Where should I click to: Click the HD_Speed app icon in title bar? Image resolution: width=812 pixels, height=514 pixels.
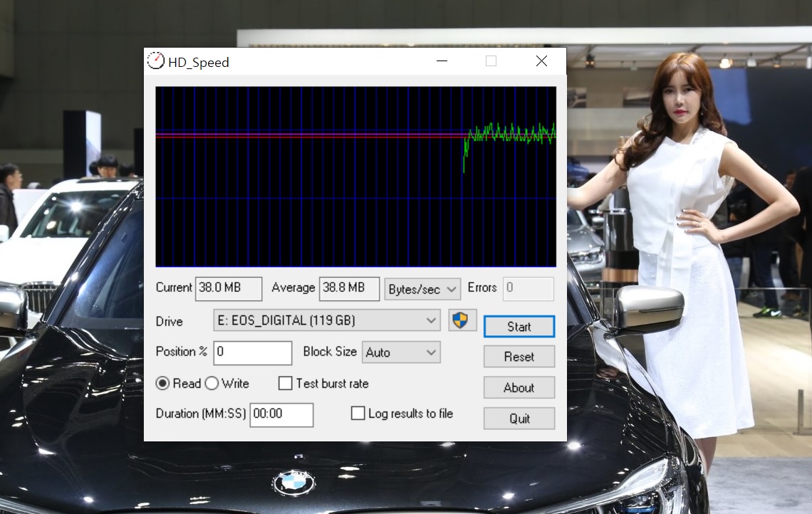[156, 61]
